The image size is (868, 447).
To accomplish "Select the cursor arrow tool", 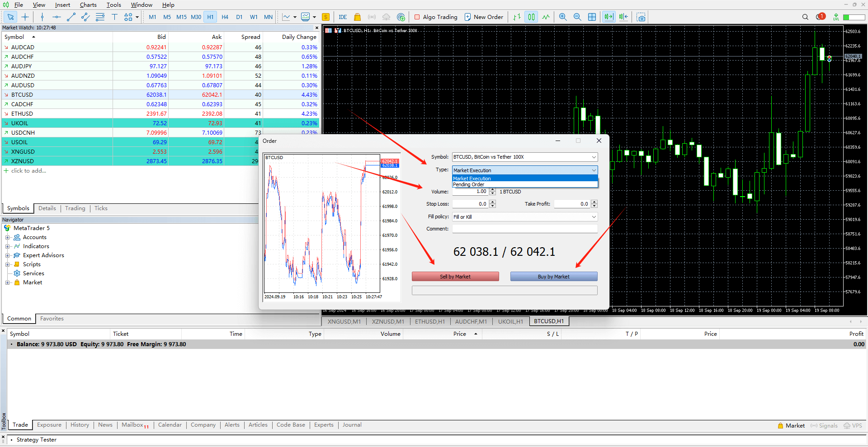I will pos(10,17).
